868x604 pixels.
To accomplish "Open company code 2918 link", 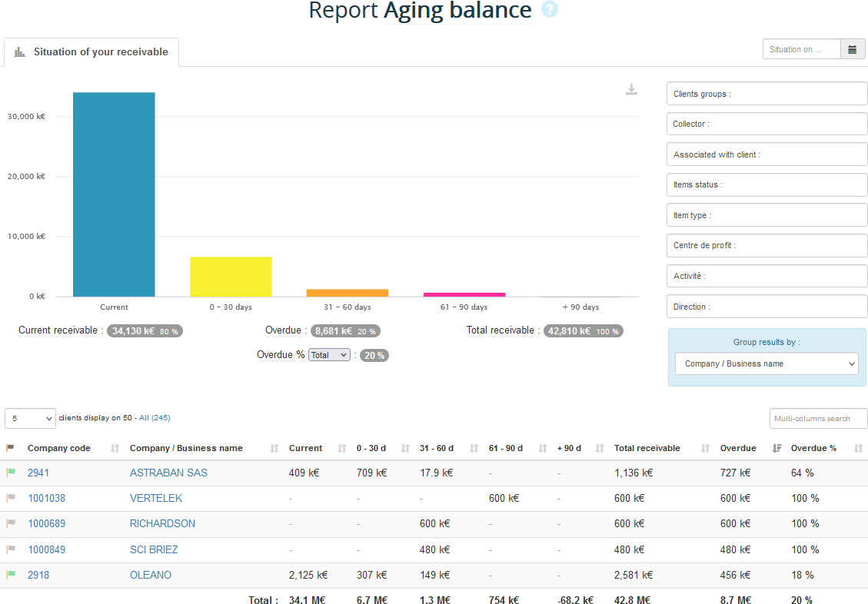I will pos(38,576).
